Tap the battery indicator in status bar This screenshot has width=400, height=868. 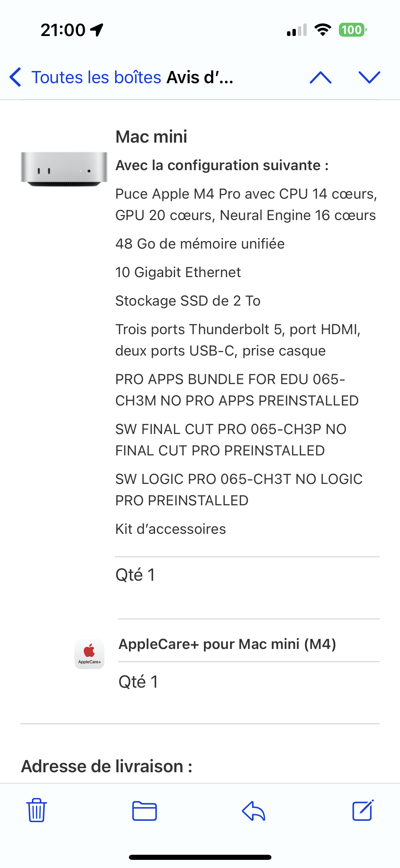352,30
